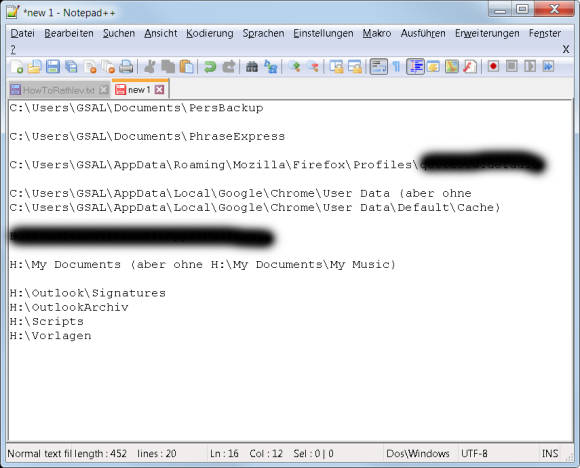The width and height of the screenshot is (580, 468).
Task: Place cursor on the H:\Vorlagen line
Action: (50, 336)
